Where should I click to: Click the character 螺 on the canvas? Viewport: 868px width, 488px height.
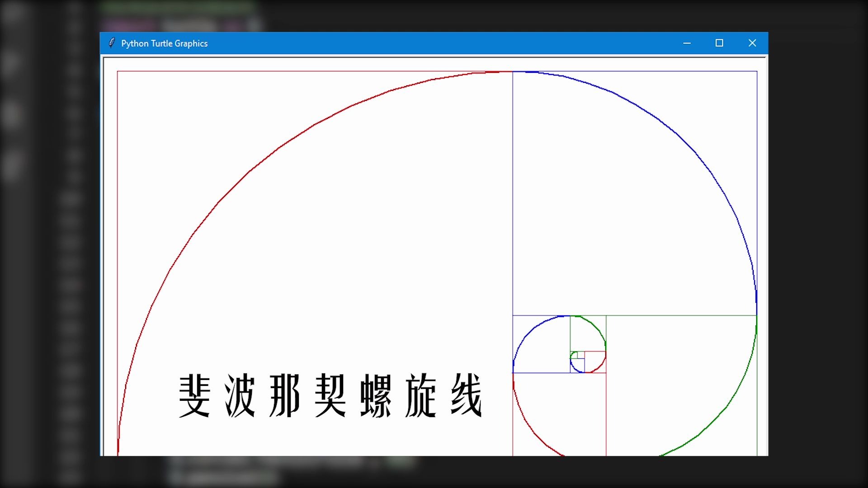[x=376, y=395]
